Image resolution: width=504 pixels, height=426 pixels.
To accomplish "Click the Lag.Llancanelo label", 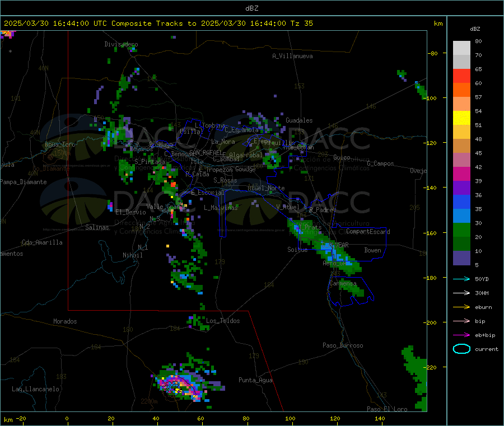I will (35, 389).
